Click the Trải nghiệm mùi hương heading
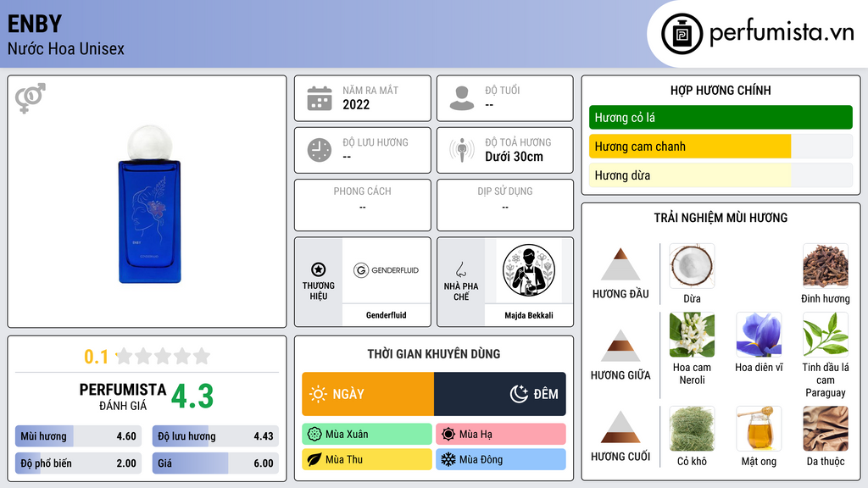Screen dimensions: 868x488 [x=721, y=218]
